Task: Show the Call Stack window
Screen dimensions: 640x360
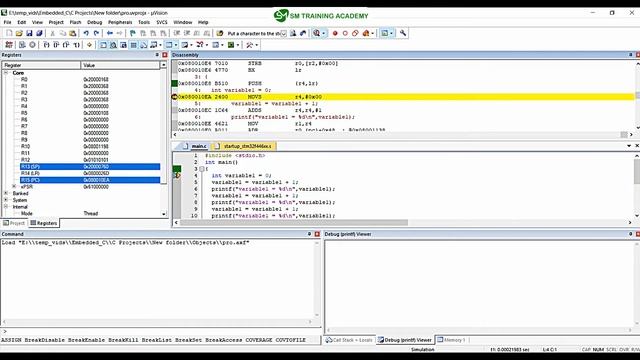Action: coord(144,45)
